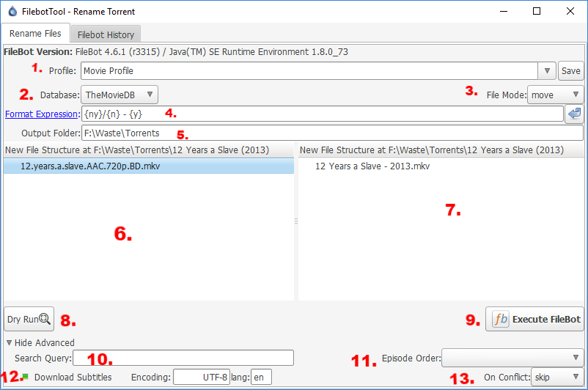Click into the Format Expression field
The image size is (588, 390).
tap(323, 114)
